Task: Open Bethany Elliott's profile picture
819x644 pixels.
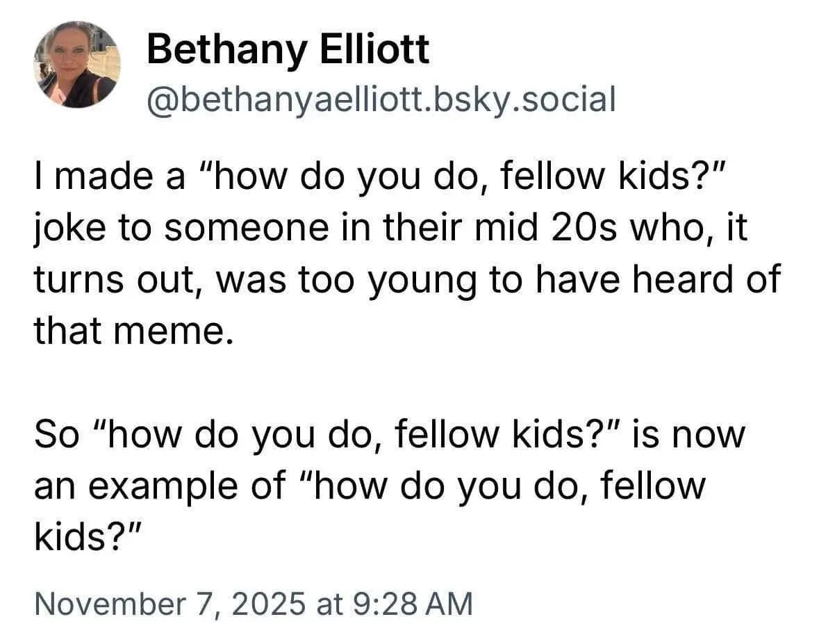Action: coord(76,65)
